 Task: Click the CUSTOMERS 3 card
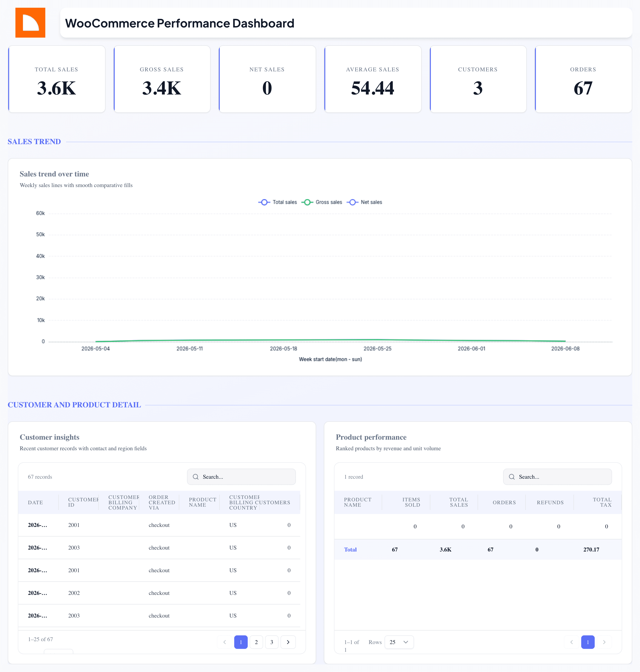[x=478, y=79]
